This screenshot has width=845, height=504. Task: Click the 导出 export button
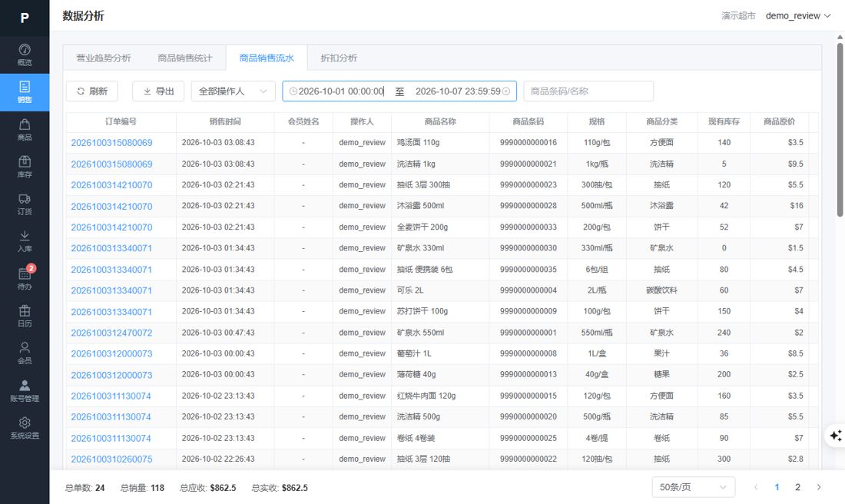tap(158, 91)
